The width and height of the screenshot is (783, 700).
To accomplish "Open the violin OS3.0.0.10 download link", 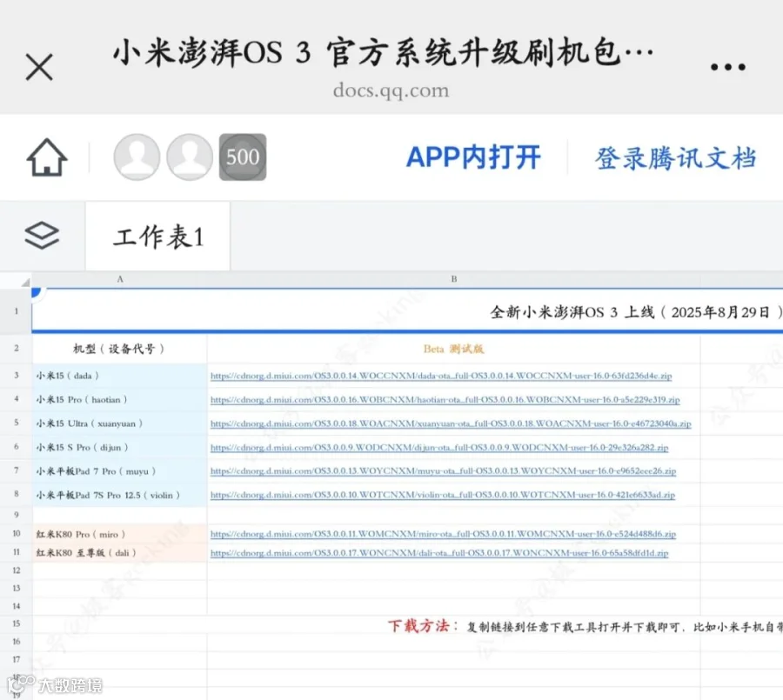I will pyautogui.click(x=443, y=496).
